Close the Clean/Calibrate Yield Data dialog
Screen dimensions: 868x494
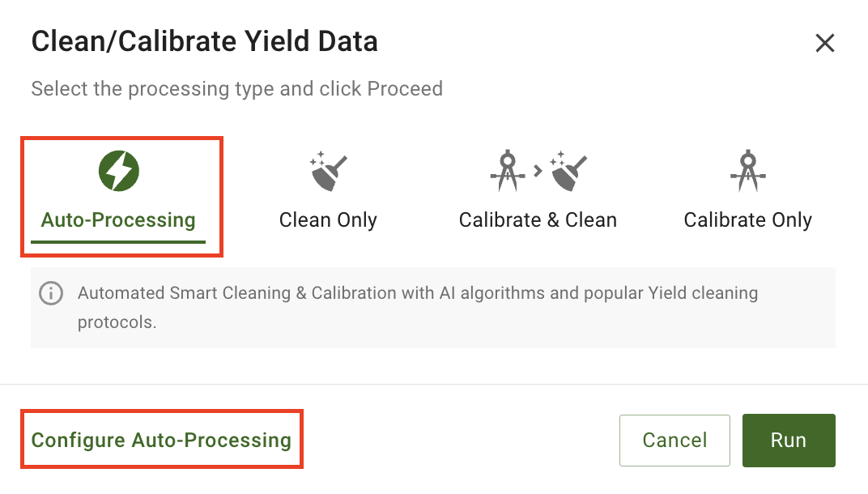(824, 43)
